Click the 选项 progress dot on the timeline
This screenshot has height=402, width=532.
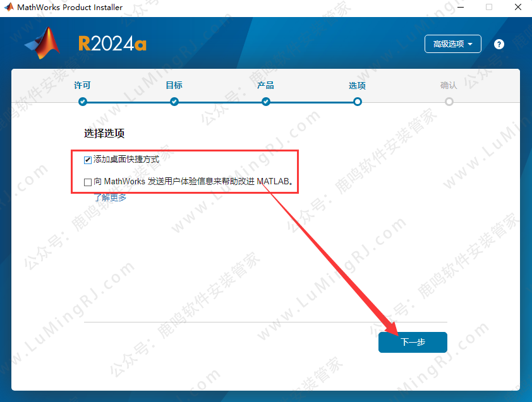coord(357,101)
